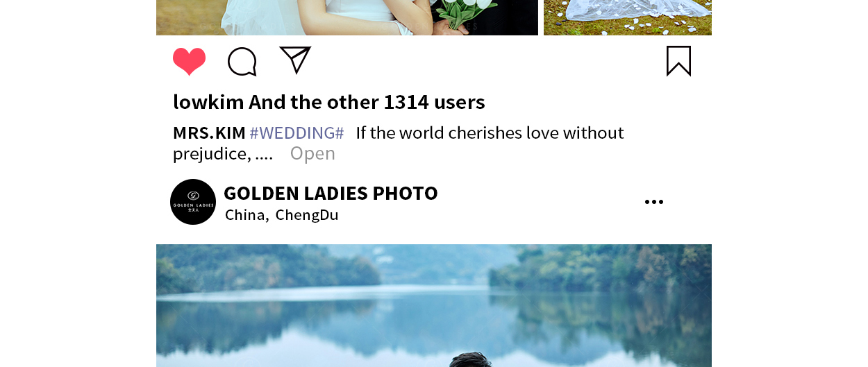
Task: Expand the caption with the Open link
Action: (312, 153)
